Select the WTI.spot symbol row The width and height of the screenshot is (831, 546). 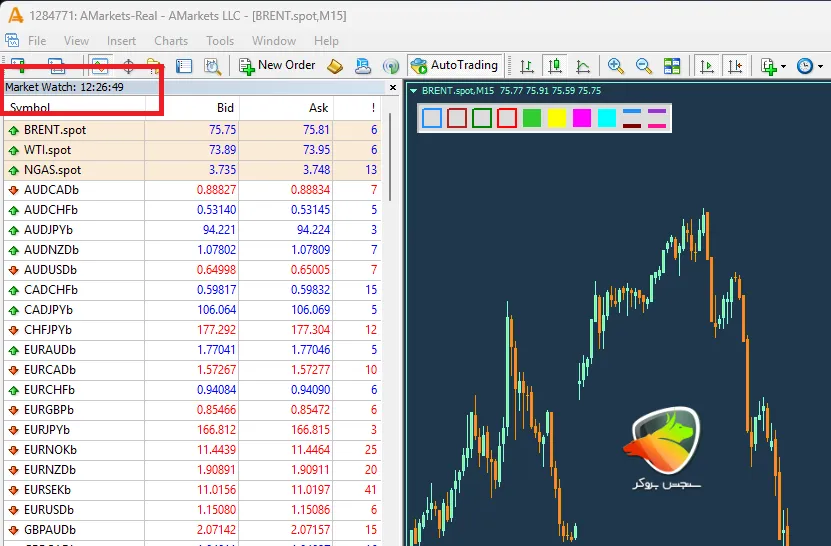click(x=192, y=150)
